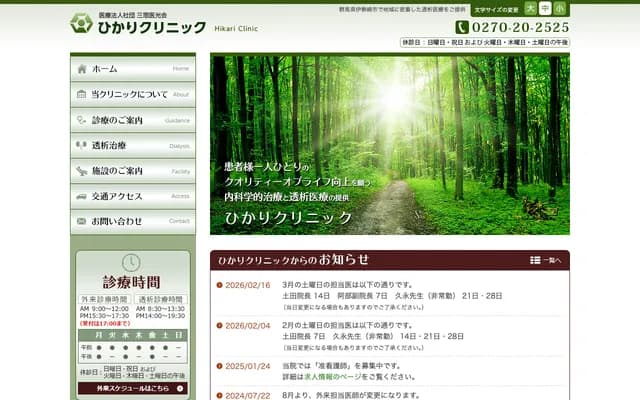The width and height of the screenshot is (640, 400).
Task: Open the 求人情報のページ link
Action: (333, 377)
